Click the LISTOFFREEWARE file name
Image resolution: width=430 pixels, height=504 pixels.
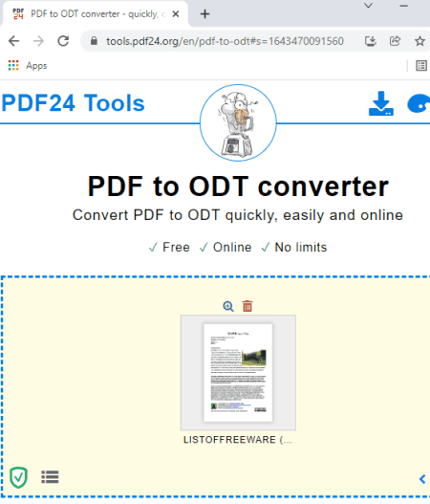(x=238, y=440)
